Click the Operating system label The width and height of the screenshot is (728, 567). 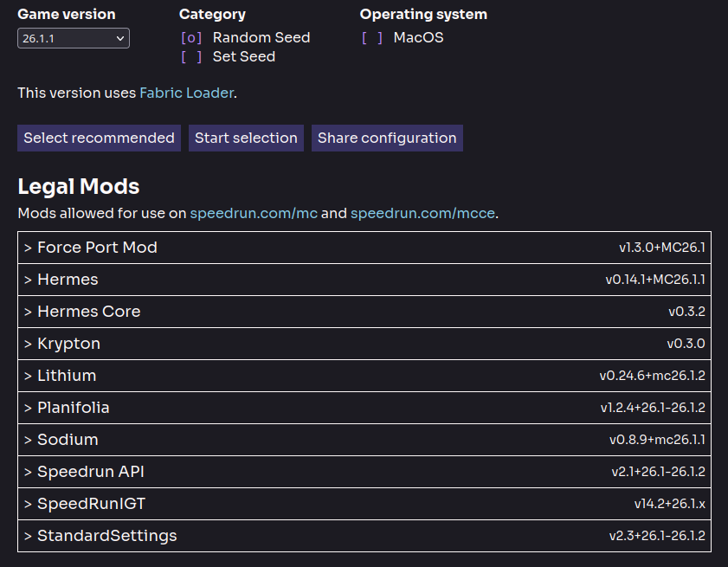coord(423,15)
